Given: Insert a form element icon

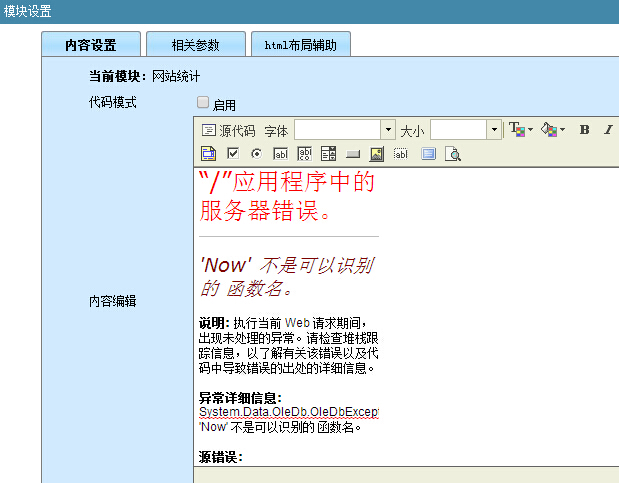Looking at the screenshot, I should (208, 154).
